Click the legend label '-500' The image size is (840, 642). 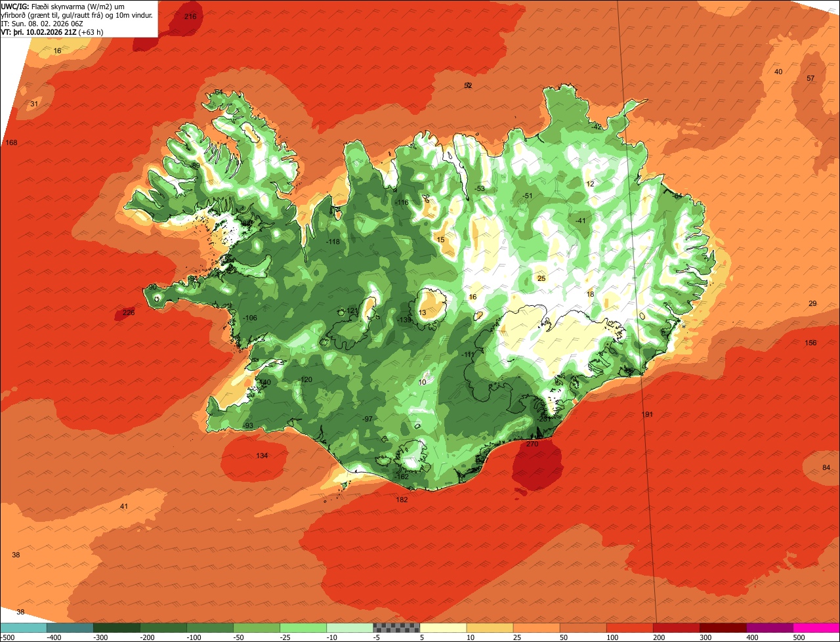[8, 637]
